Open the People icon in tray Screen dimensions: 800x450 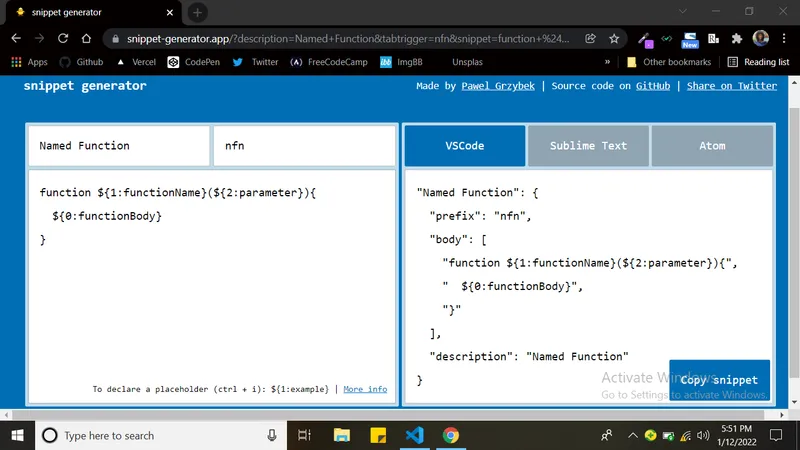[x=607, y=436]
